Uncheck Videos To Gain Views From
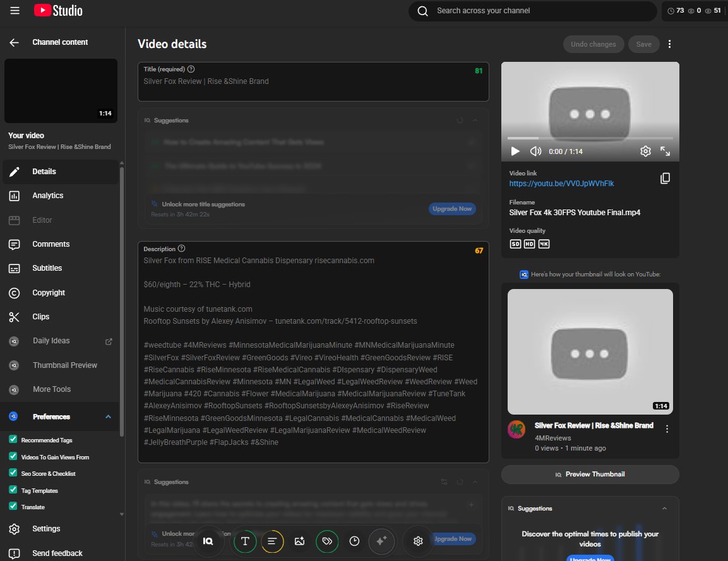The width and height of the screenshot is (728, 561). (13, 456)
